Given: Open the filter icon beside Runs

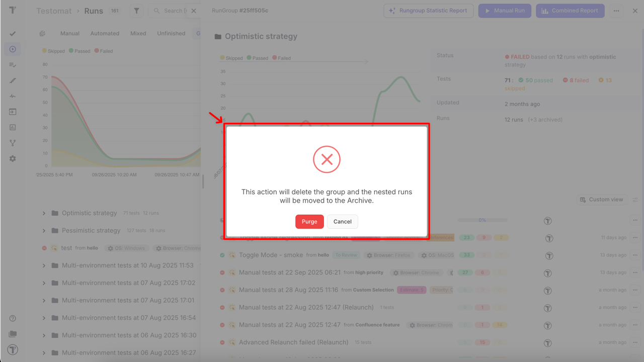Looking at the screenshot, I should (x=136, y=11).
